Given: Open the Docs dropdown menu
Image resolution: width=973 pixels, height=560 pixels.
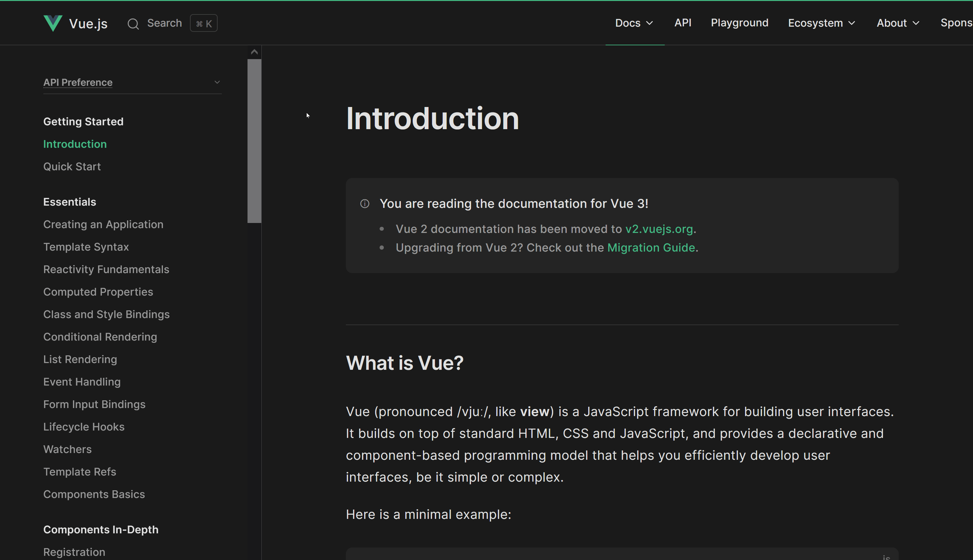Looking at the screenshot, I should [x=634, y=23].
